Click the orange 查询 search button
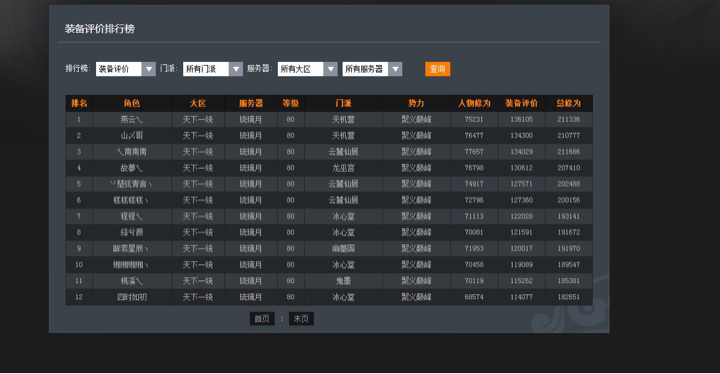 click(x=437, y=69)
